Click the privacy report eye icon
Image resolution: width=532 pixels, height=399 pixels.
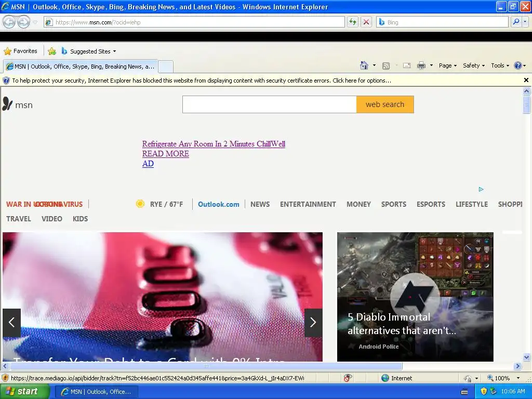[348, 378]
